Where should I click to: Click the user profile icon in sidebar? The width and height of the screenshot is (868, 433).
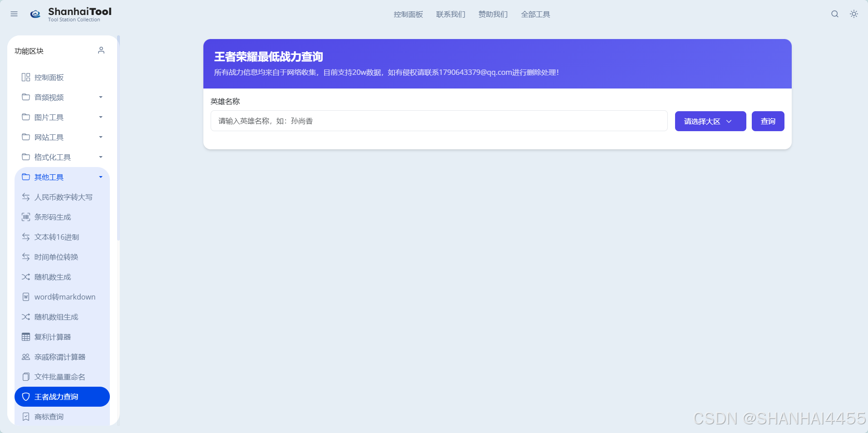101,50
